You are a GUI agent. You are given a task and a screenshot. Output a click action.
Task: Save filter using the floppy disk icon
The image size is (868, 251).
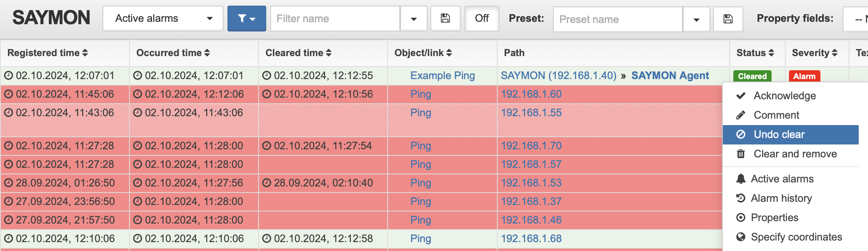point(445,19)
